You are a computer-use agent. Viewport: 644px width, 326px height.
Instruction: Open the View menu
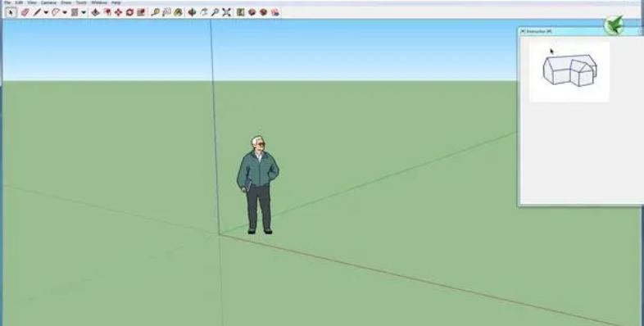point(32,2)
